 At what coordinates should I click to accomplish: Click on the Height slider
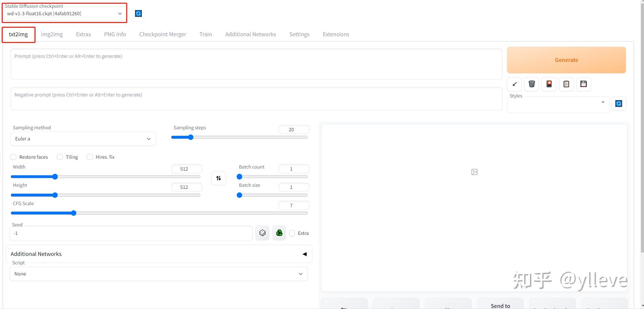[106, 195]
